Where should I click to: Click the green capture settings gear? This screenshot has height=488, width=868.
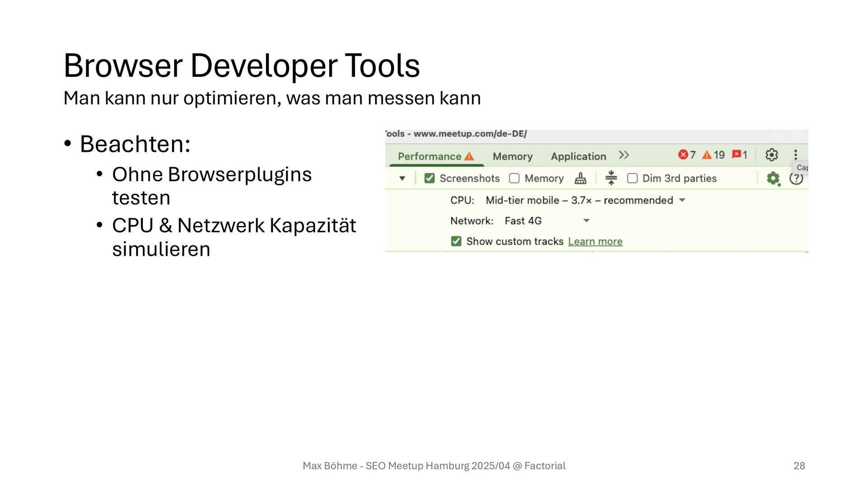click(773, 178)
